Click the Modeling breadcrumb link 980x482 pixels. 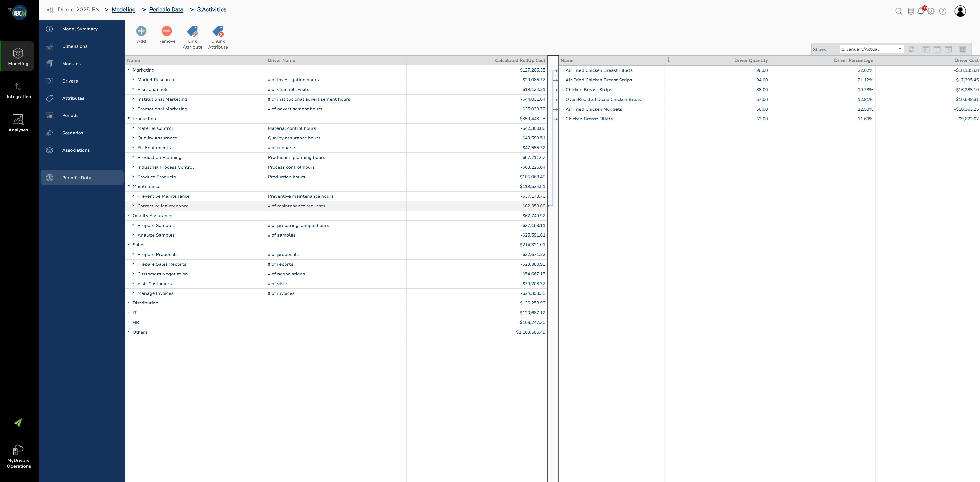tap(123, 10)
